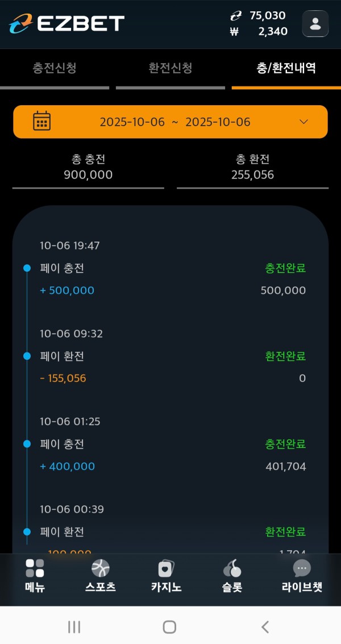Open the 카지노 cards icon
Viewport: 341px width, 644px height.
tap(166, 568)
